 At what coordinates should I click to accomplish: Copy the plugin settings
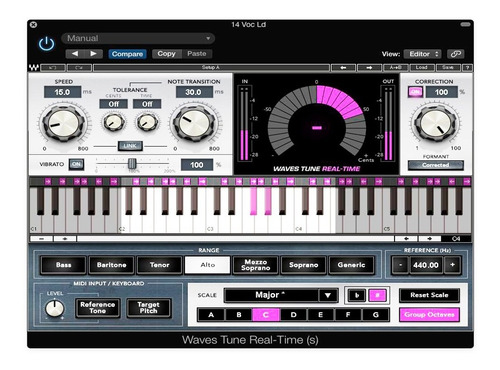166,54
